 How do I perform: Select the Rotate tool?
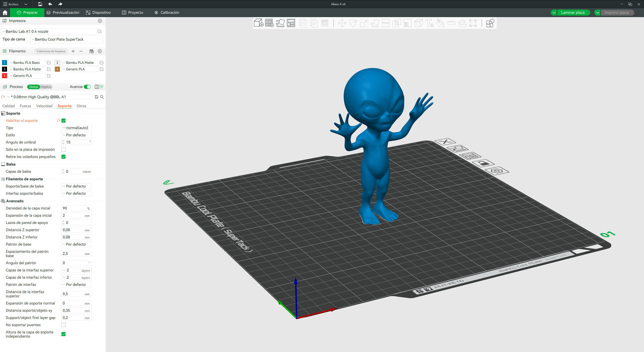(x=353, y=23)
